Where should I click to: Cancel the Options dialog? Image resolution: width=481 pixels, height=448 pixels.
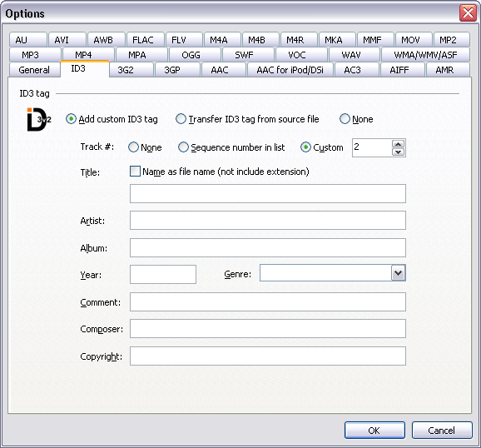pos(442,431)
